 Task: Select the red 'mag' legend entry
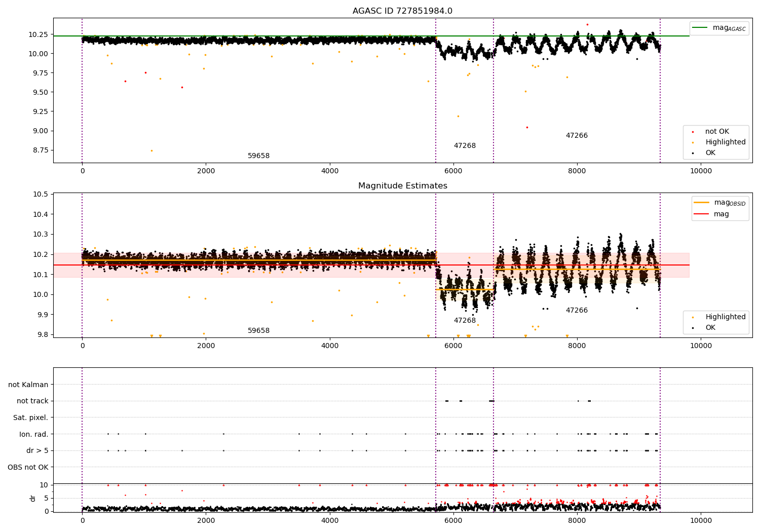point(711,214)
